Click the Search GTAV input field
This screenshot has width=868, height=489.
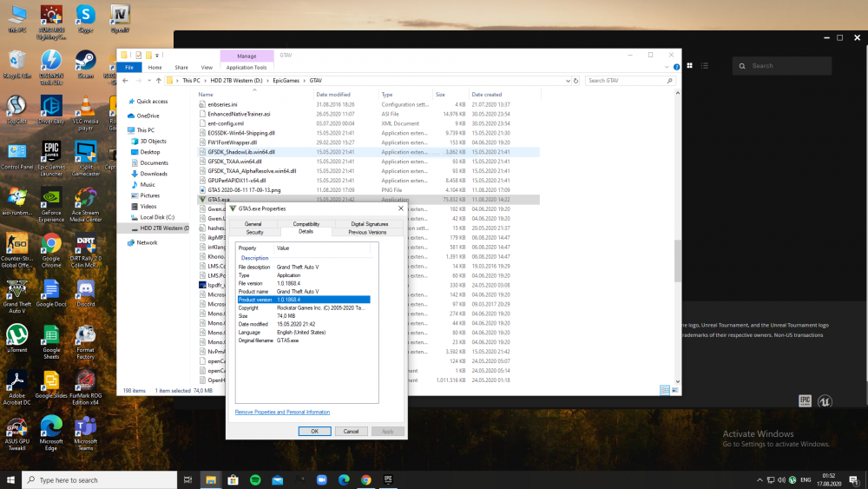(x=626, y=81)
